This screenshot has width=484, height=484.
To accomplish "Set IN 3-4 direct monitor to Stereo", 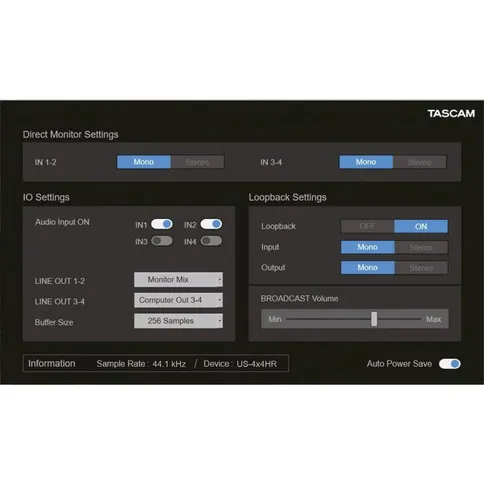I will (x=420, y=162).
